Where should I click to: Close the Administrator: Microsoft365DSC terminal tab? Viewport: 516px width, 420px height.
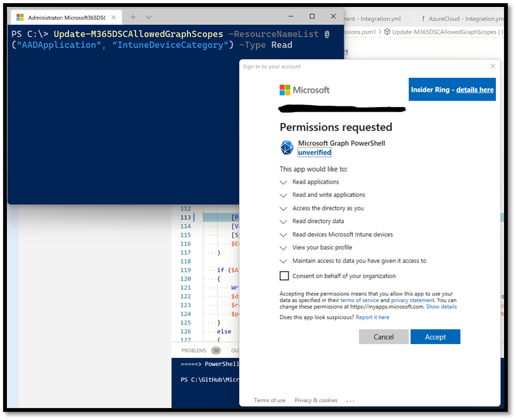tap(113, 18)
